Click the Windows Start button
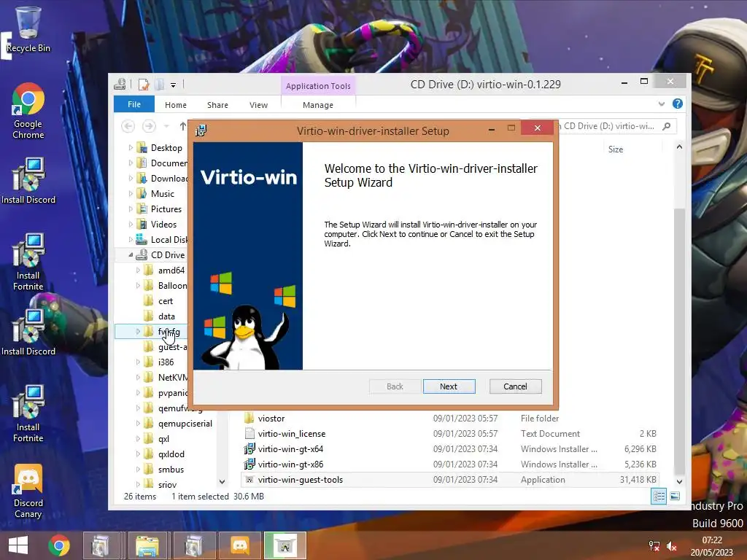 (18, 545)
